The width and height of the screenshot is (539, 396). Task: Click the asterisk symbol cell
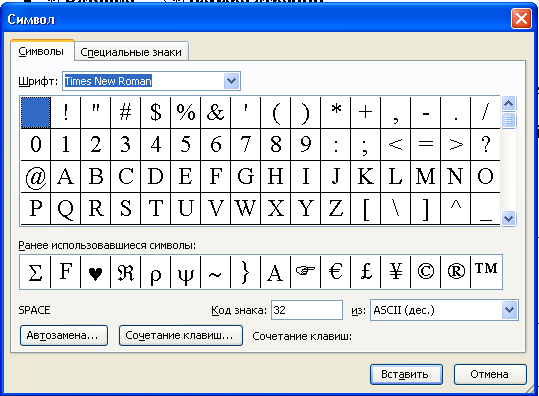point(336,112)
